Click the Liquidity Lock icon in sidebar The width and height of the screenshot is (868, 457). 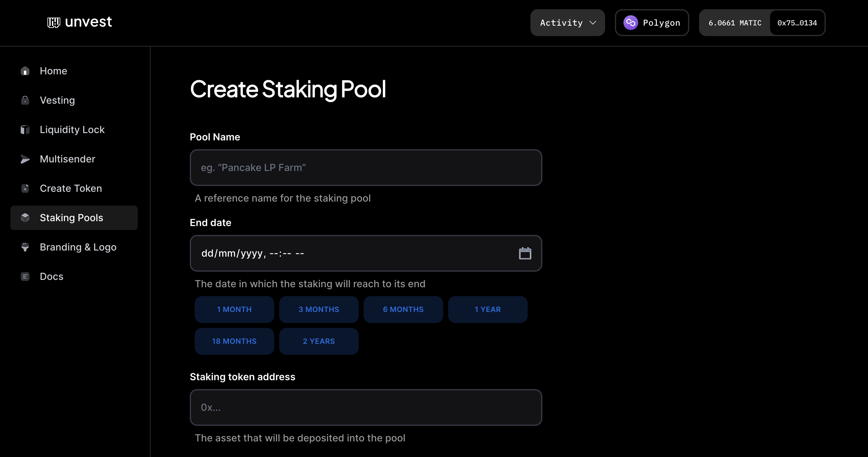coord(25,130)
